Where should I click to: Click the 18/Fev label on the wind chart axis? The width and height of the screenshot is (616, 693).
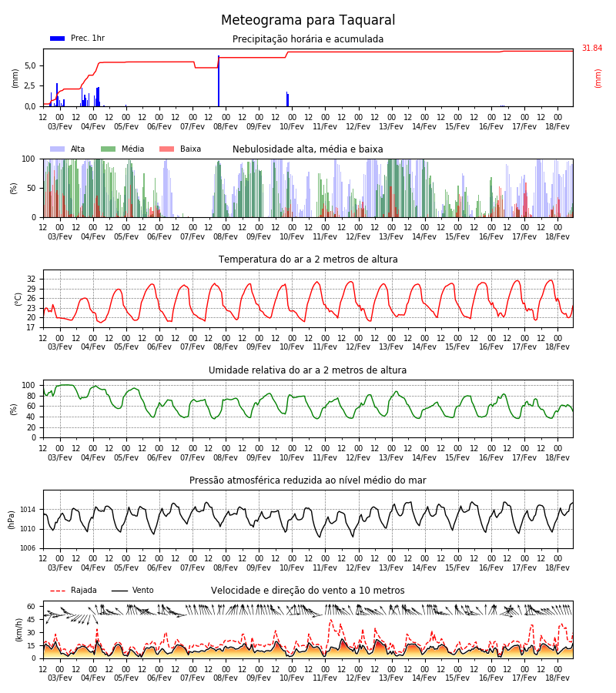(x=557, y=678)
